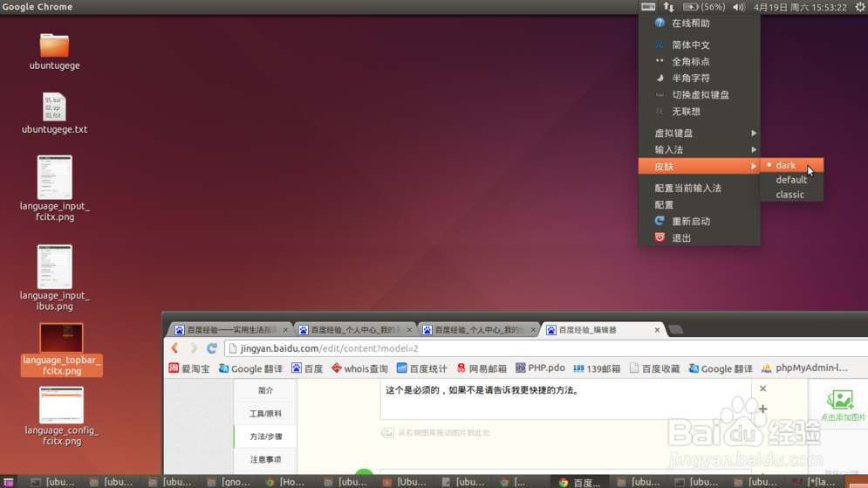
Task: Expand the 输入法 submenu
Action: click(x=699, y=149)
